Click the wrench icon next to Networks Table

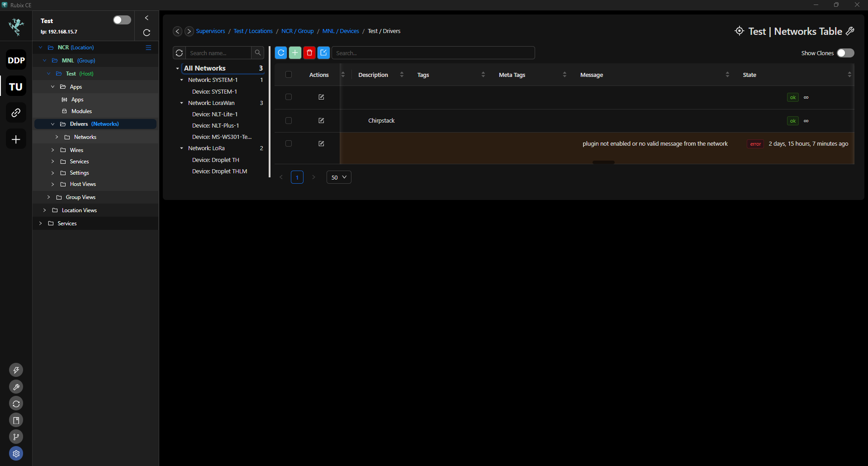point(850,31)
